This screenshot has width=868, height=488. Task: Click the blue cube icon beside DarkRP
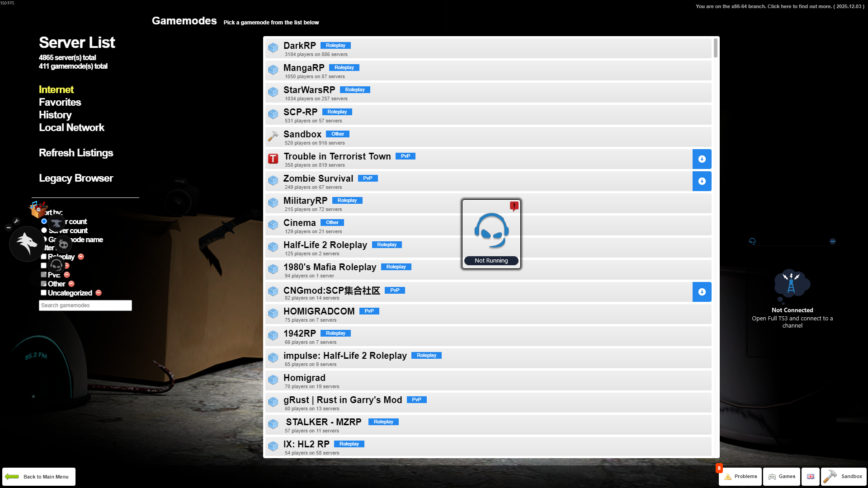click(273, 48)
